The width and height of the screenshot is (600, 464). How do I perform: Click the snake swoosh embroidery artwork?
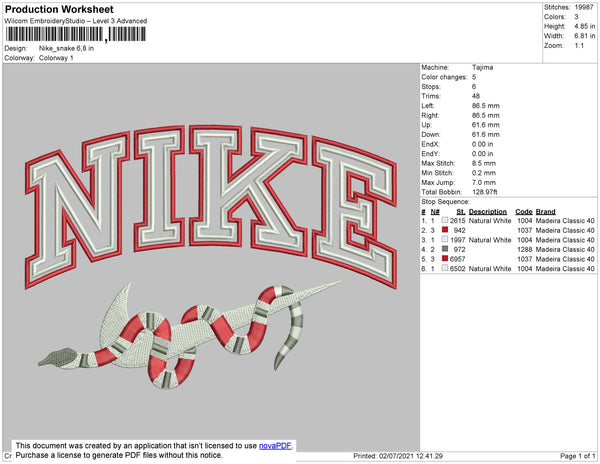click(x=189, y=335)
